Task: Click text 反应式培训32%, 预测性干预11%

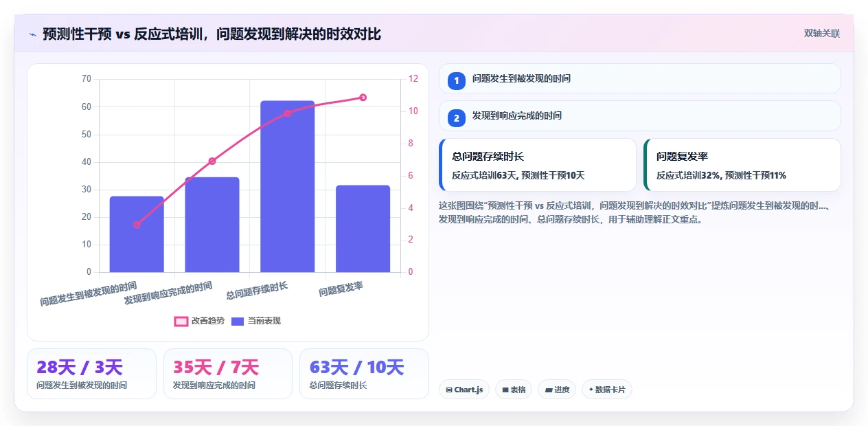Action: [722, 175]
